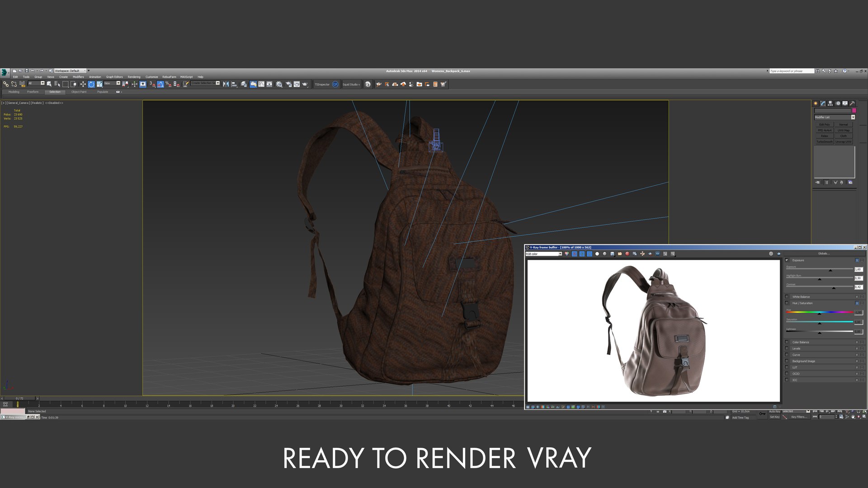Switch to the Freeform ribbon tab

(33, 92)
